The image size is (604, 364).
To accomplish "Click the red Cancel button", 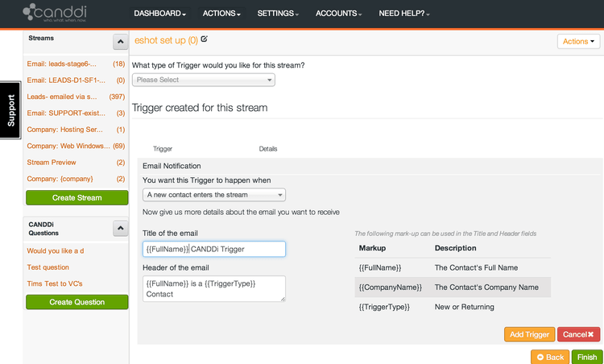I will (x=578, y=334).
